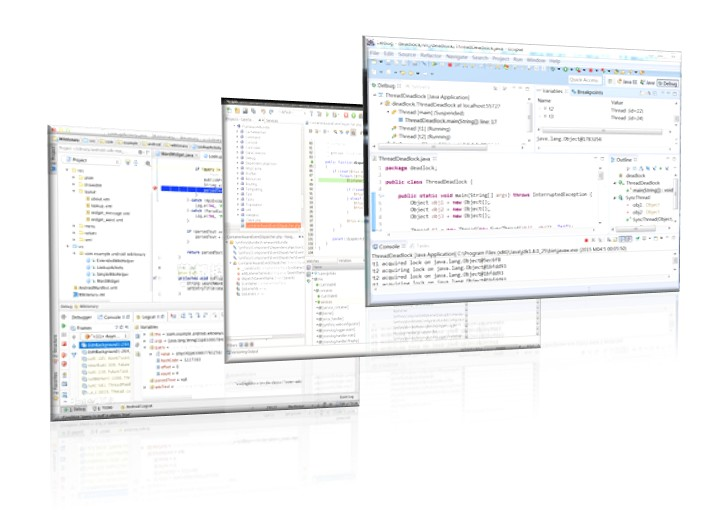Expand the menu folder in Android Studio project tree

click(x=74, y=226)
